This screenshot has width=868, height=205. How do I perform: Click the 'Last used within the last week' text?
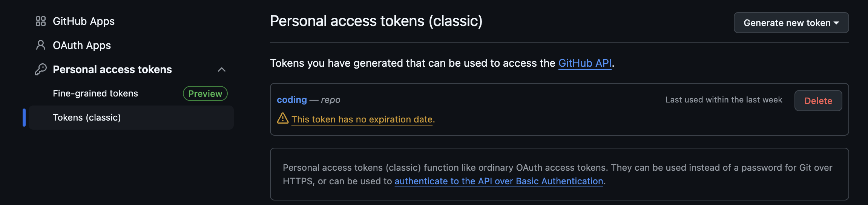tap(723, 100)
